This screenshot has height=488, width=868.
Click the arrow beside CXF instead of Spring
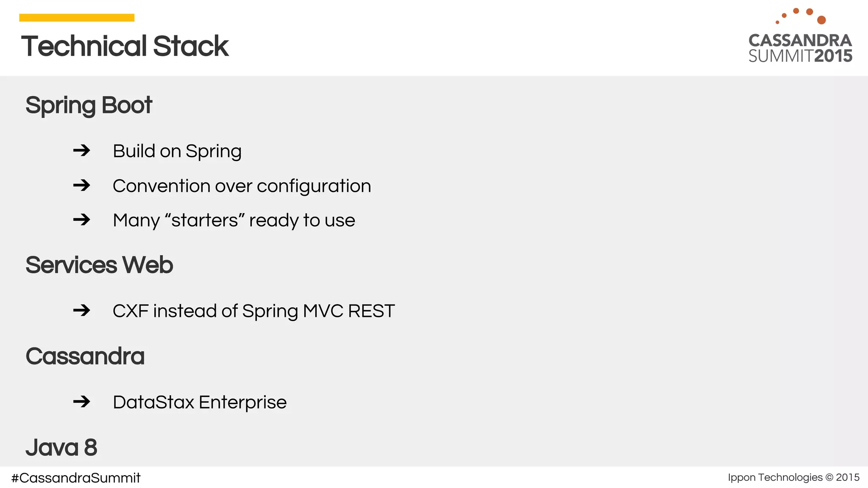(81, 311)
